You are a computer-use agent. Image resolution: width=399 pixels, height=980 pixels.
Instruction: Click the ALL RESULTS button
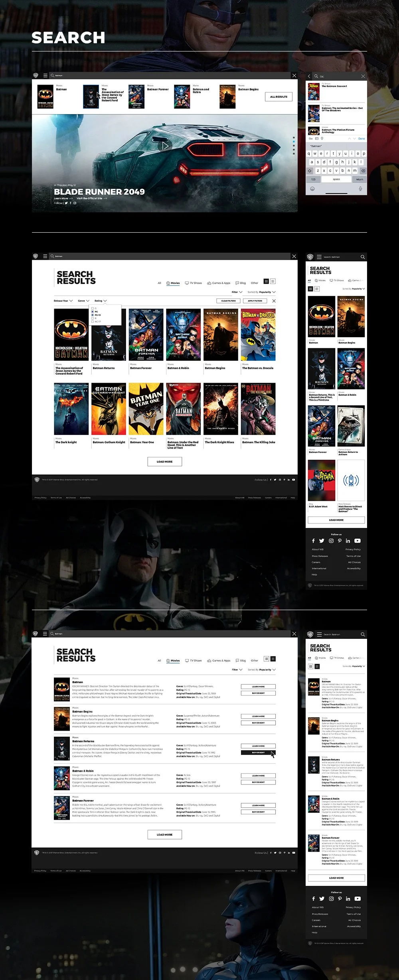click(x=279, y=97)
